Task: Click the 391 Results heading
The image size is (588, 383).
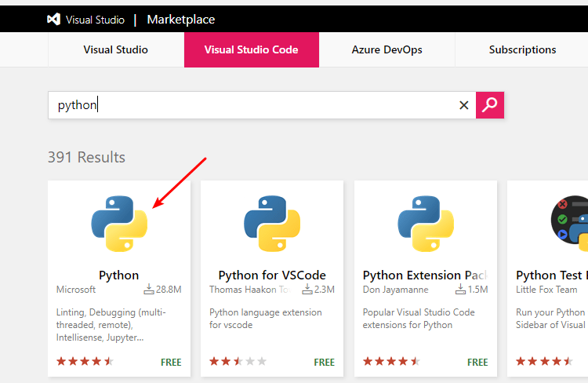Action: pyautogui.click(x=86, y=157)
